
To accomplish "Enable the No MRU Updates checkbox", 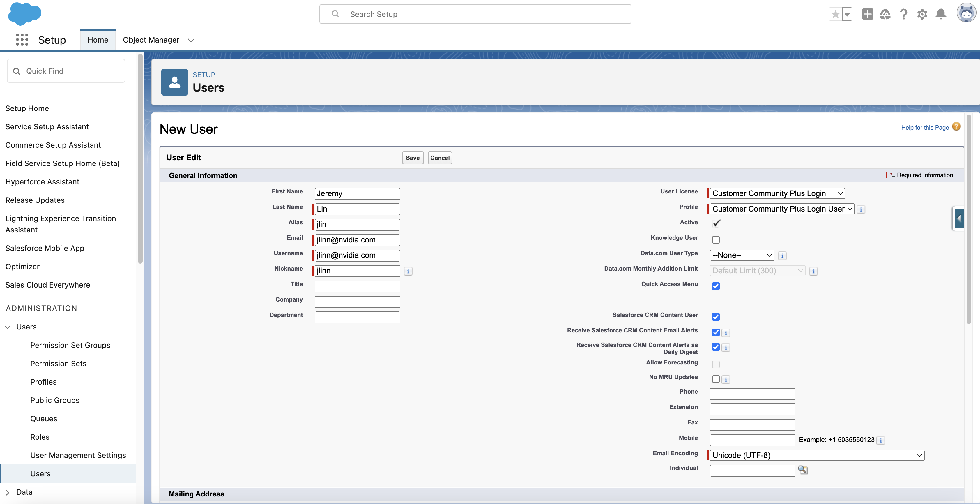I will 716,379.
